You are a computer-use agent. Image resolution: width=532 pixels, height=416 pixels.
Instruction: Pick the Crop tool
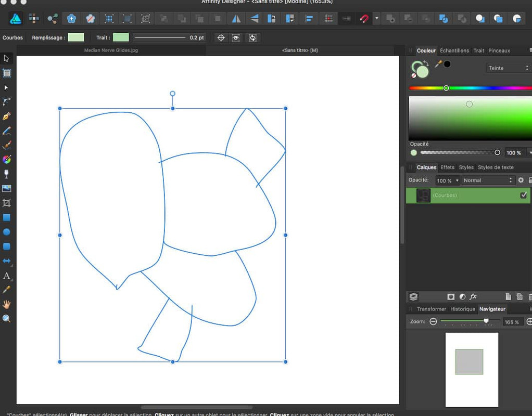[7, 203]
